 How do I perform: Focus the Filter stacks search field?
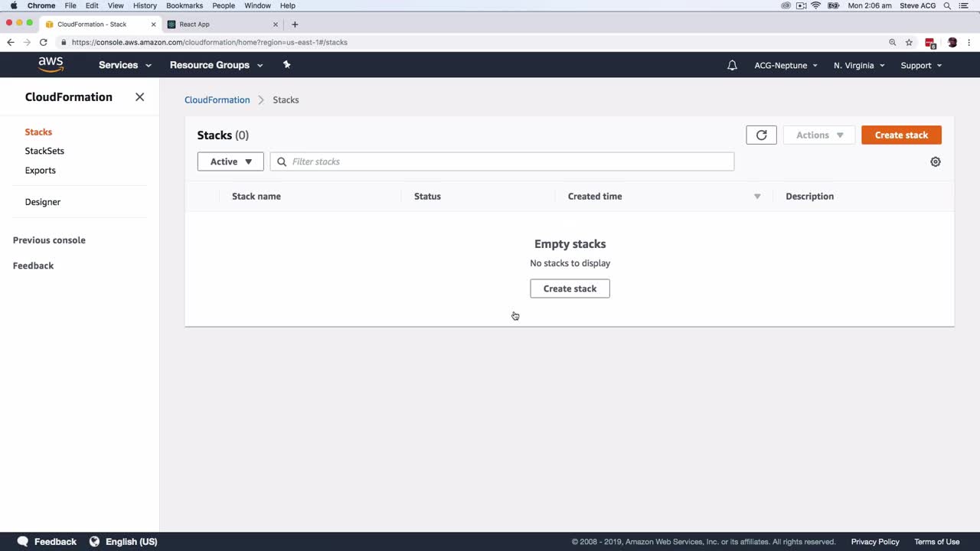[x=502, y=161]
